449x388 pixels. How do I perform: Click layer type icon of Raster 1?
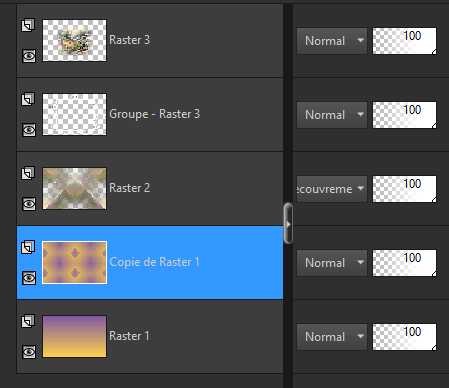[28, 321]
